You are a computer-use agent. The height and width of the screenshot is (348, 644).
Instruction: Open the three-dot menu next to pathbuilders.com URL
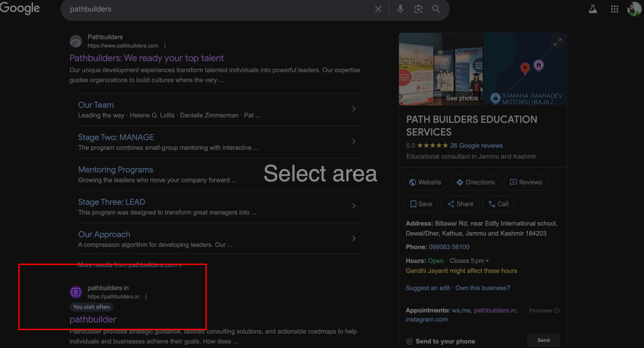[165, 46]
